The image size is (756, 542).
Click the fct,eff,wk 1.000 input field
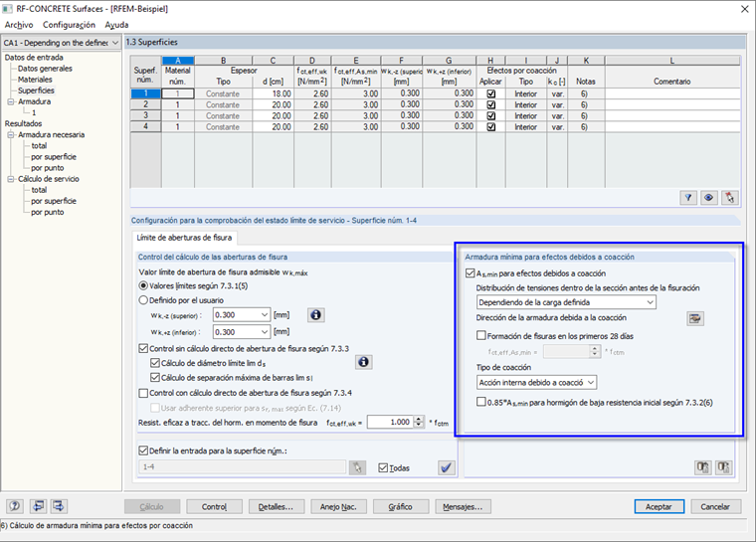390,422
